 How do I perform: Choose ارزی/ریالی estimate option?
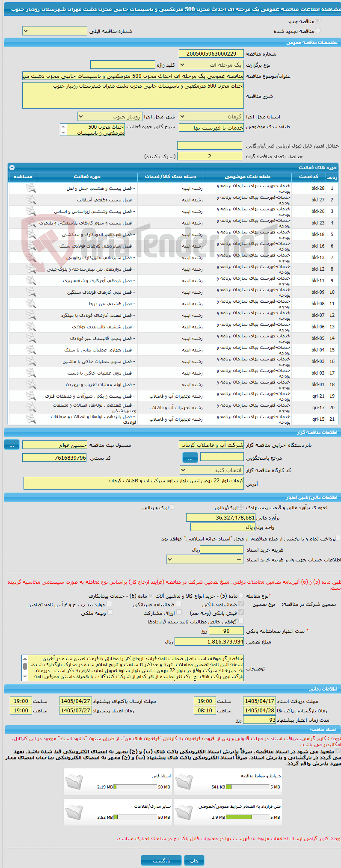[x=242, y=507]
